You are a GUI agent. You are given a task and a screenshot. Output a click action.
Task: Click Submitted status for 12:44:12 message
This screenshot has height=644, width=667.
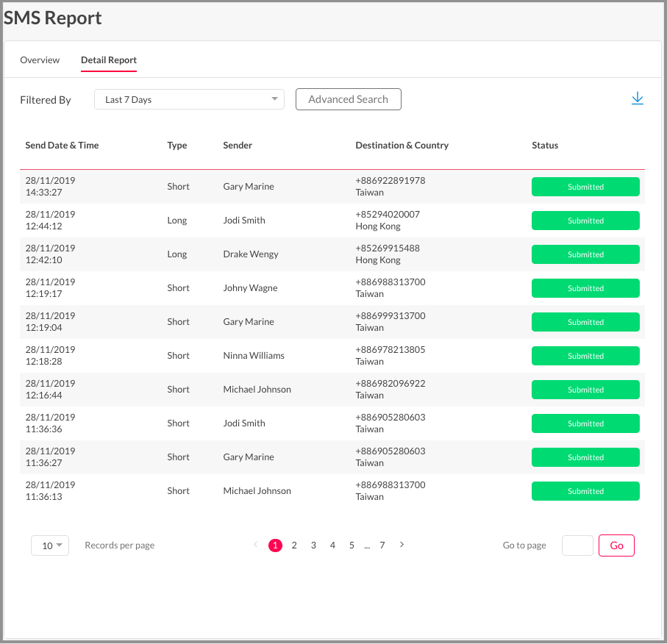[x=585, y=221]
